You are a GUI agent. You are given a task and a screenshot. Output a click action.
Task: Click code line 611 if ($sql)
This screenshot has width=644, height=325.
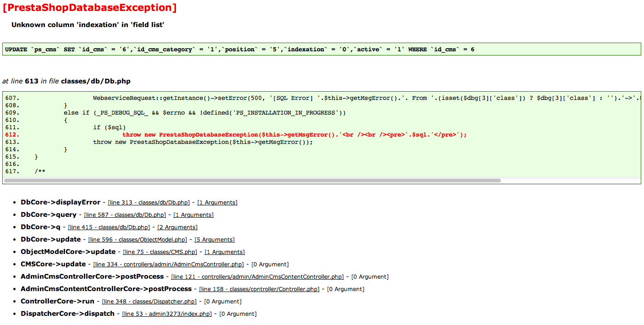pos(110,127)
